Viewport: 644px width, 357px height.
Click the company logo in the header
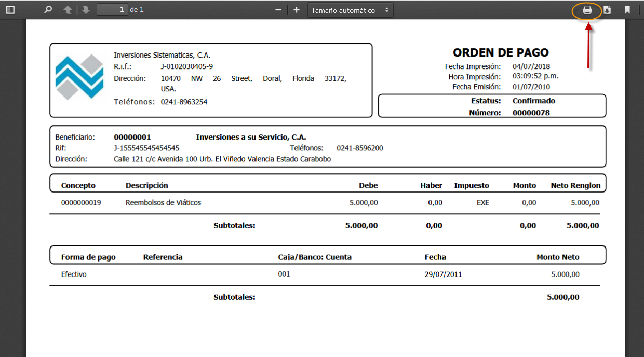79,77
